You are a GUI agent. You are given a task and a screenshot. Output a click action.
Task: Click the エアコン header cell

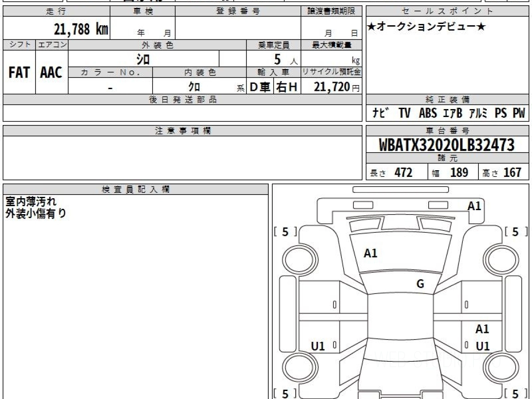(52, 45)
